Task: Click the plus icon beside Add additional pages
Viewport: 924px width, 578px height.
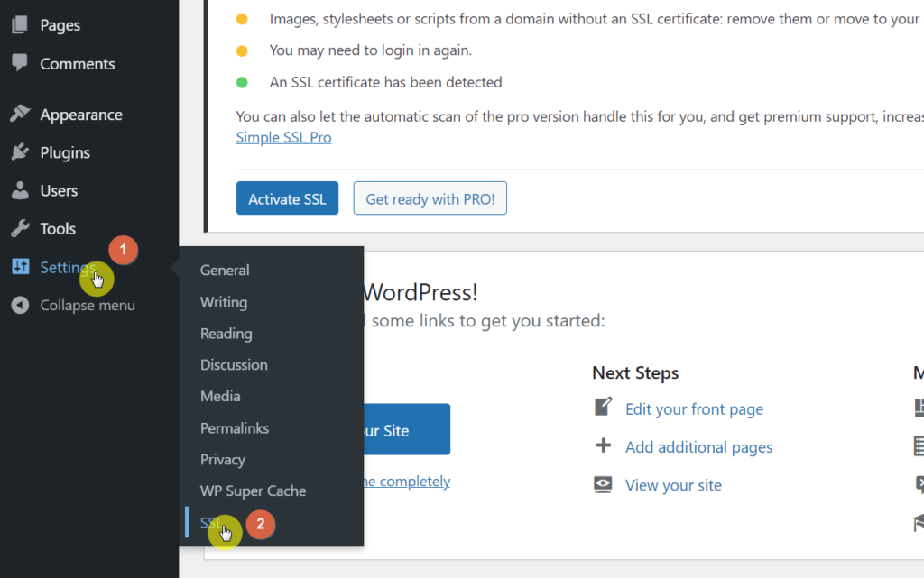Action: [x=603, y=445]
